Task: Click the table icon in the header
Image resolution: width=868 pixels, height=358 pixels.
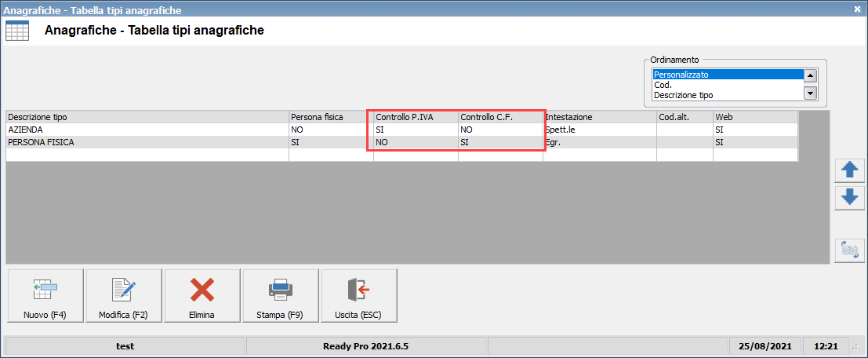Action: [17, 31]
